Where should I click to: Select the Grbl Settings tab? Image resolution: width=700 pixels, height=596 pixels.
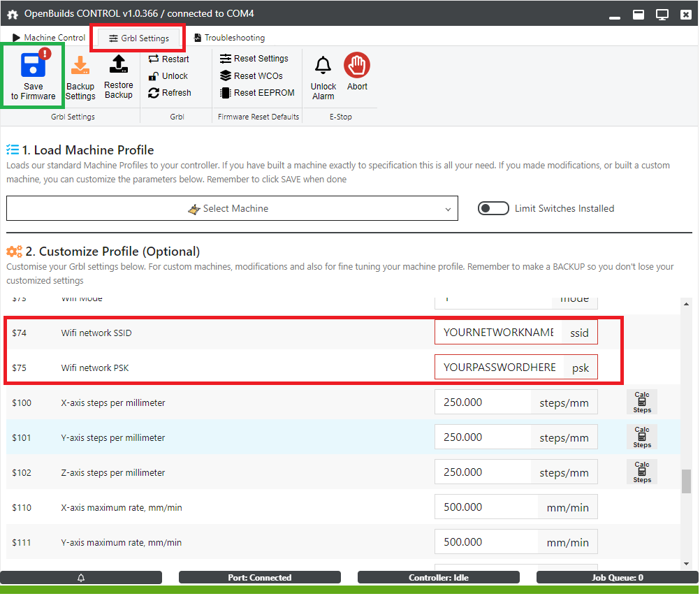tap(138, 38)
